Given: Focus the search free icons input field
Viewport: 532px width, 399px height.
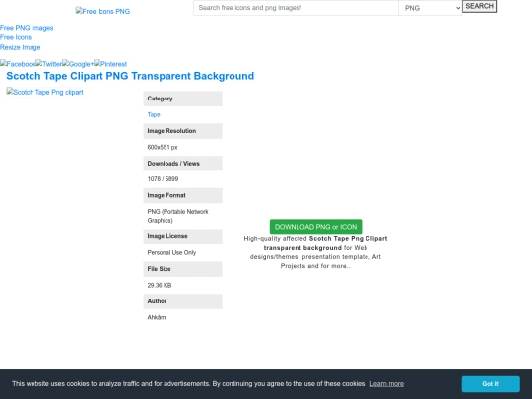Looking at the screenshot, I should 296,8.
